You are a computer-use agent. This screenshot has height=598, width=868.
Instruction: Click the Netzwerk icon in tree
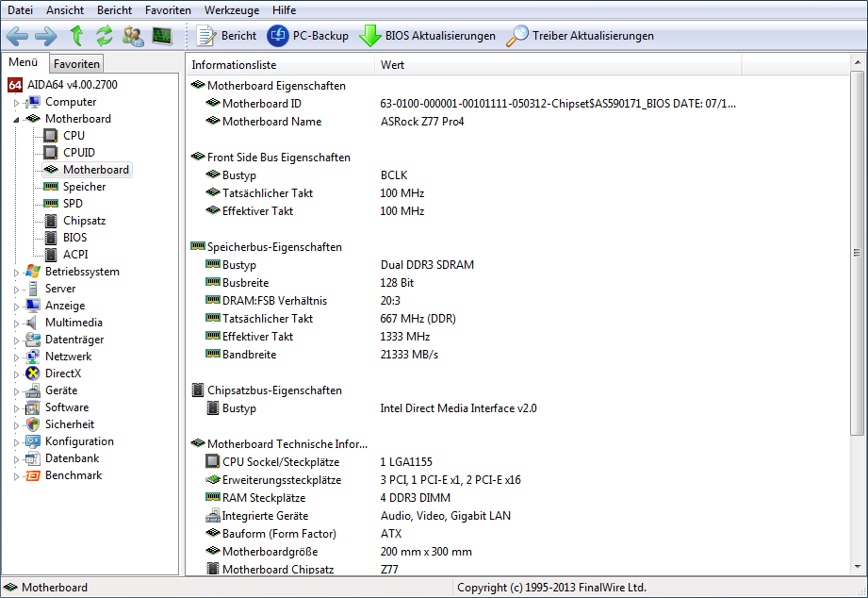tap(33, 357)
